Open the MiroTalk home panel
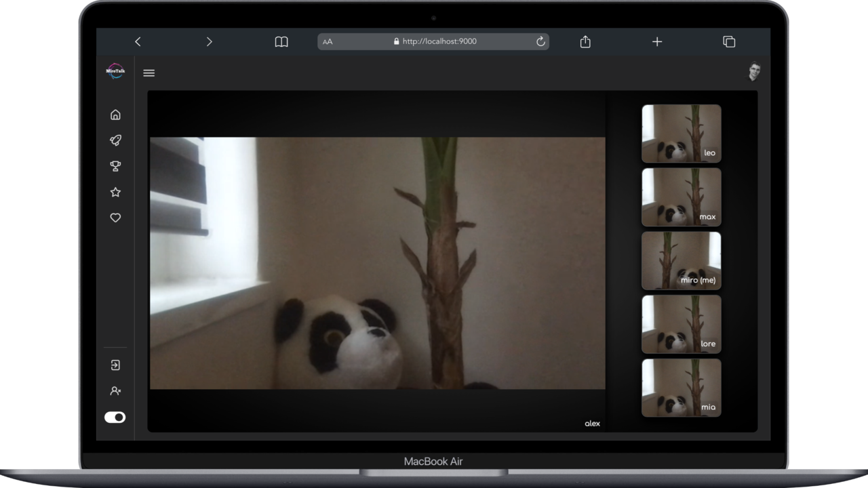The width and height of the screenshot is (868, 488). point(115,115)
